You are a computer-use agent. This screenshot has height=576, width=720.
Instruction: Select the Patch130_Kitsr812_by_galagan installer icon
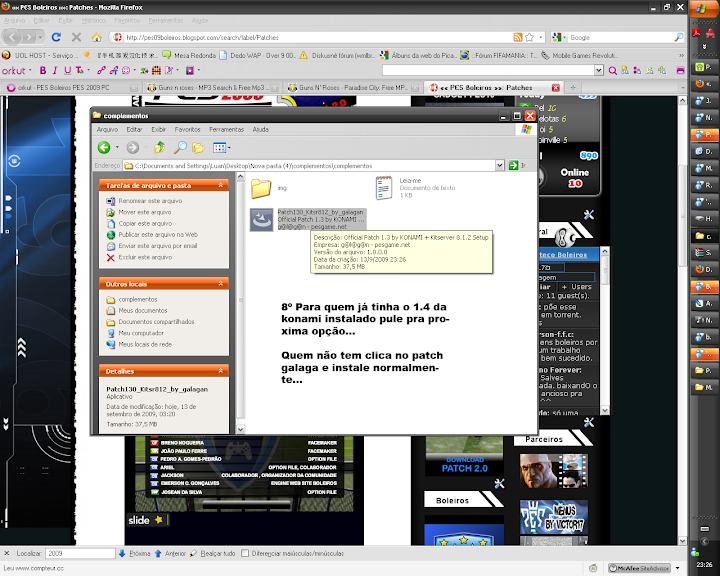tap(262, 219)
